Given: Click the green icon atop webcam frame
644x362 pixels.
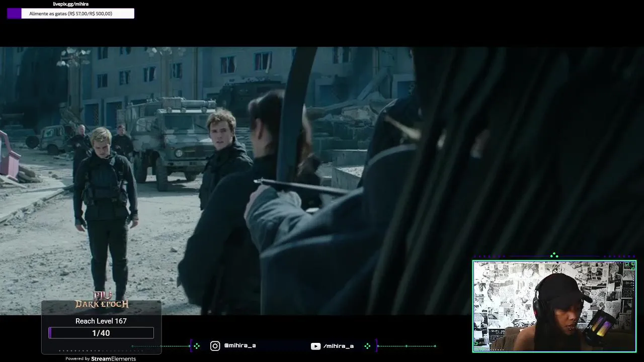Looking at the screenshot, I should point(554,255).
